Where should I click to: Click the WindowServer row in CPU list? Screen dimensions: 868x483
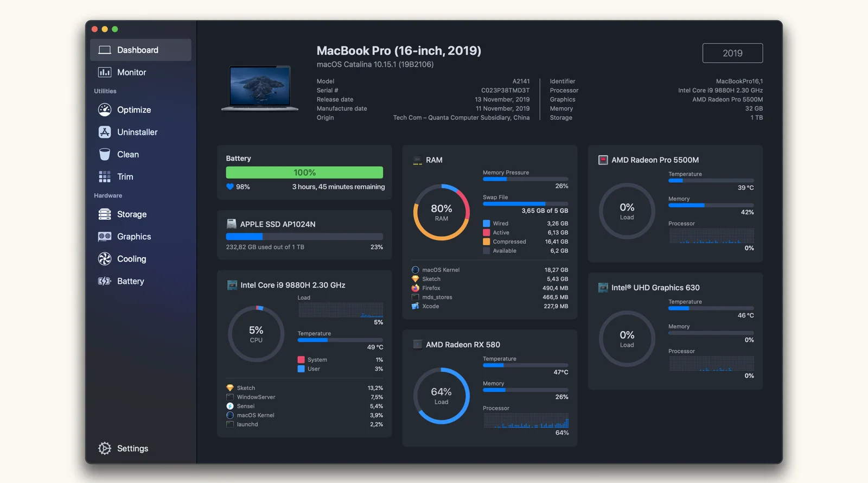coord(304,397)
